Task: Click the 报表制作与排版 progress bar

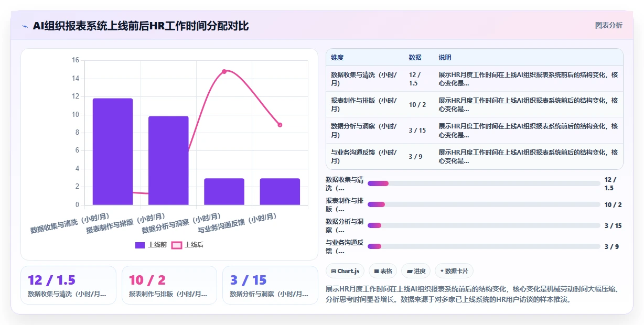Action: pos(484,204)
